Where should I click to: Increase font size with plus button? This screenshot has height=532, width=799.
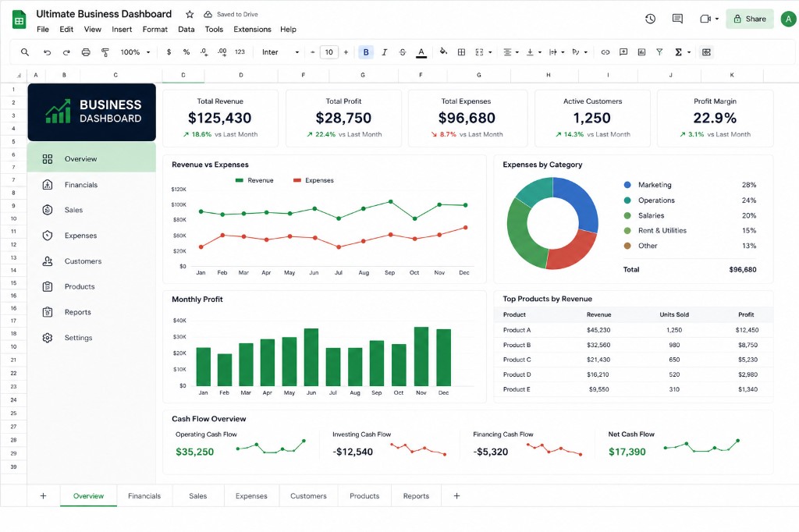coord(346,52)
